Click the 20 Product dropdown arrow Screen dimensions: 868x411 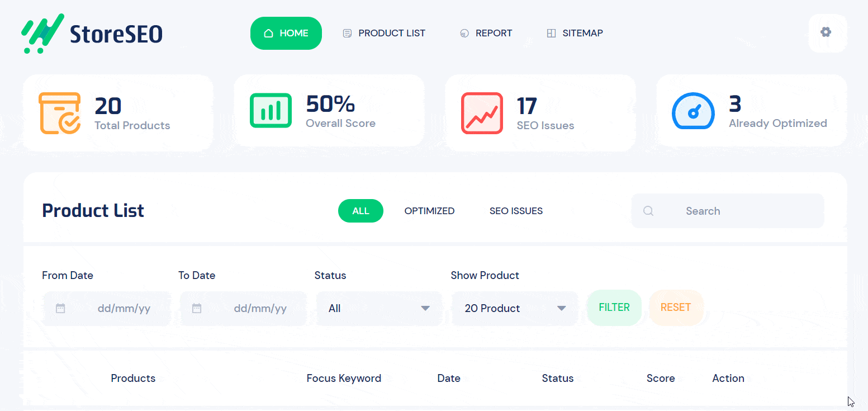(562, 308)
